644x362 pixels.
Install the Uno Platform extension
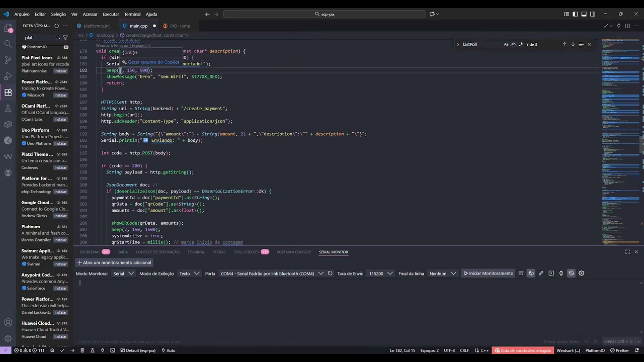click(60, 143)
